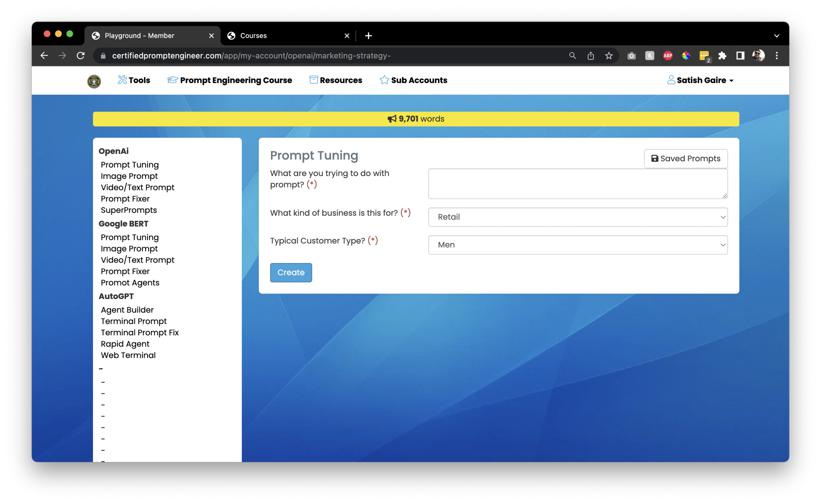Open SuperPrompts under OpenAi
Screen dimensions: 821x504
(129, 210)
